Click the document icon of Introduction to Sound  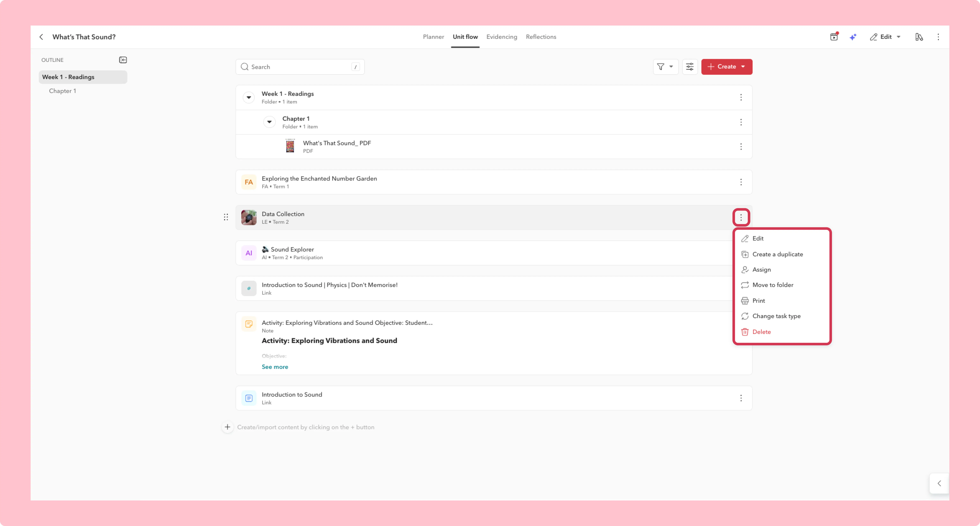point(249,398)
